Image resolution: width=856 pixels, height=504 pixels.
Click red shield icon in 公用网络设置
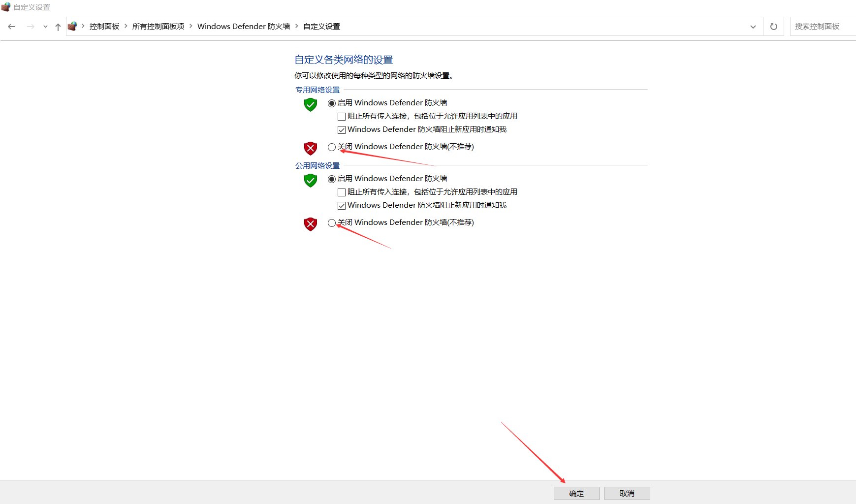[311, 224]
